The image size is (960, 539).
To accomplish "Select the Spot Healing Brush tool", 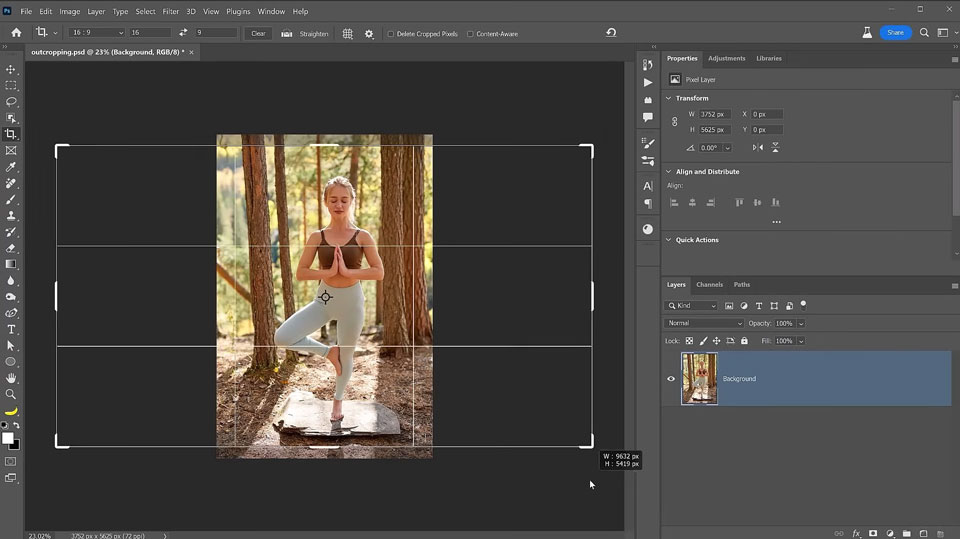I will [11, 183].
